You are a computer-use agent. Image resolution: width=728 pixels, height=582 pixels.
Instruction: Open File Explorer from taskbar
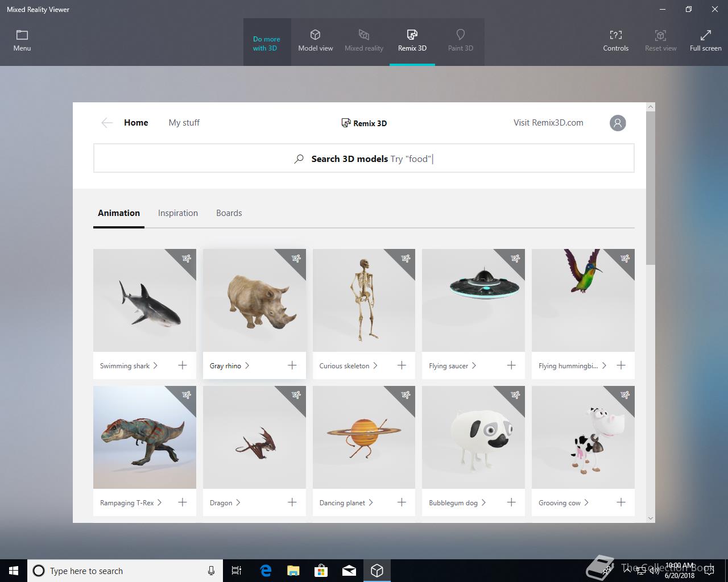point(293,571)
